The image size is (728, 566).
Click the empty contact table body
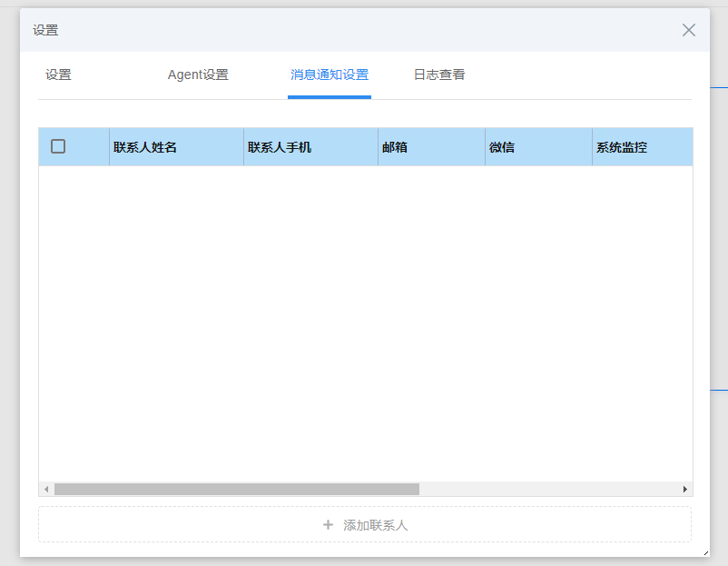[x=363, y=318]
